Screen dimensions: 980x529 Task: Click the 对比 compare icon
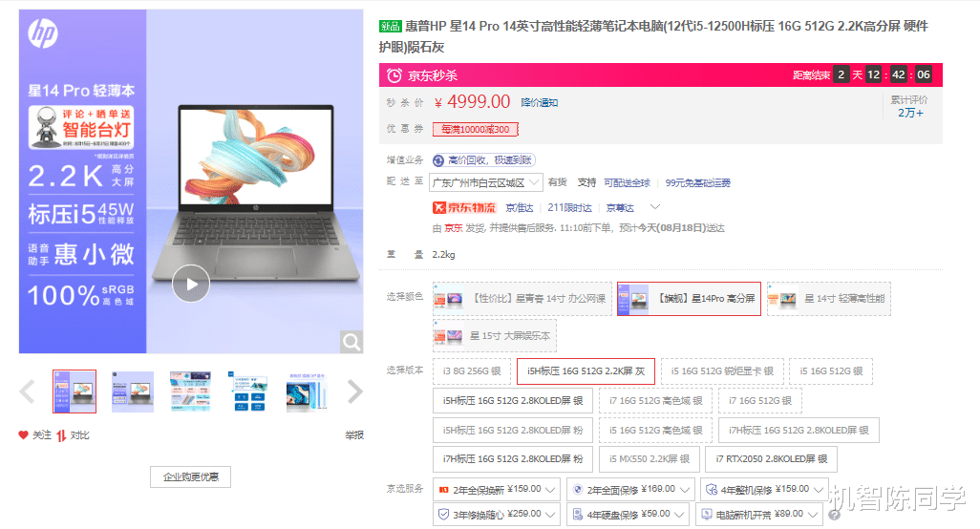pos(61,435)
